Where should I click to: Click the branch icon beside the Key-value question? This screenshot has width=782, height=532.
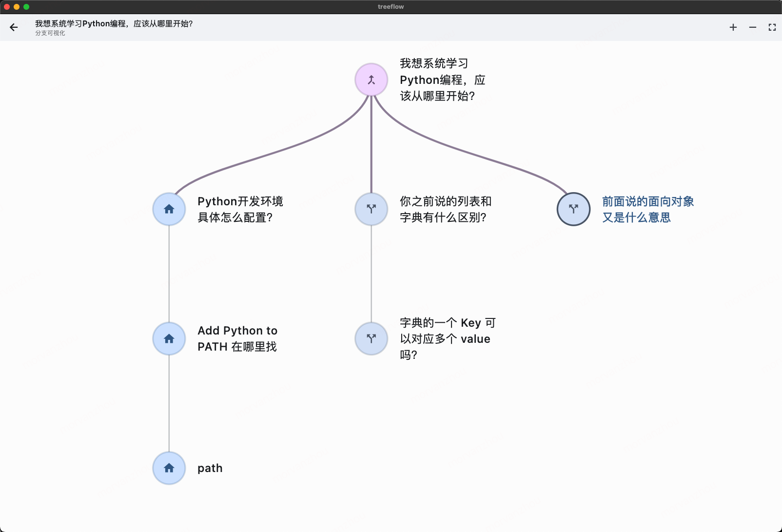click(x=371, y=338)
